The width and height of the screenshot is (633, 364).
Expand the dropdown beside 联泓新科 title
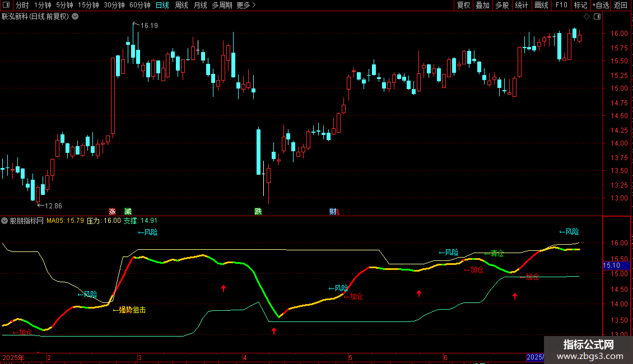click(x=75, y=17)
